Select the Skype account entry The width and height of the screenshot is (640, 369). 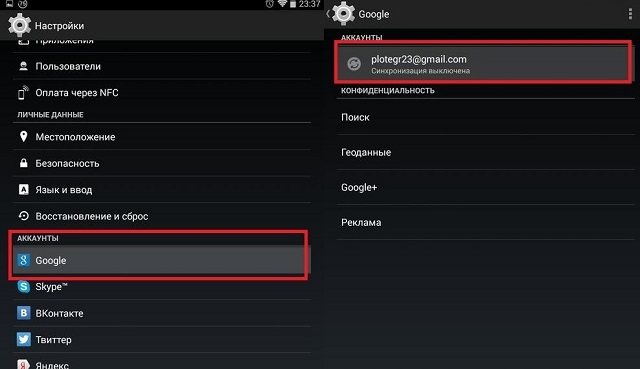pyautogui.click(x=162, y=287)
